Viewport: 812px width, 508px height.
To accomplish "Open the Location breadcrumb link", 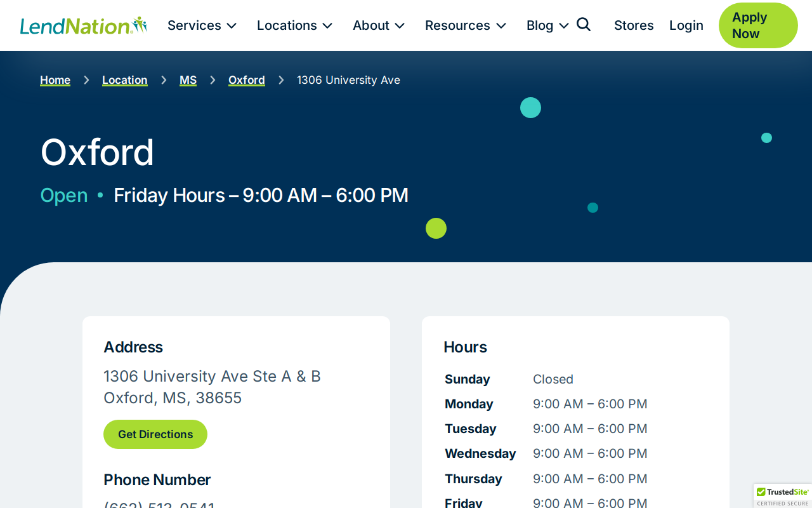I will pos(125,80).
